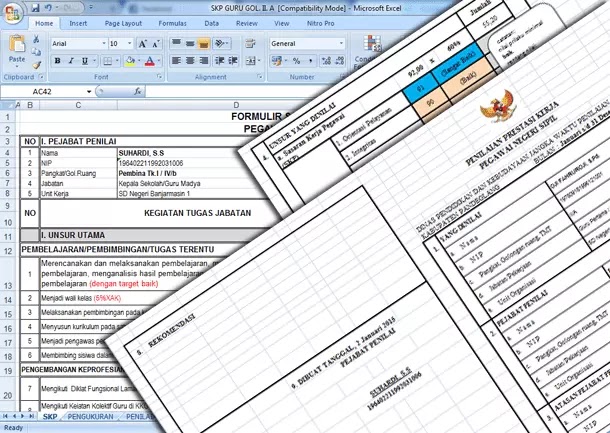Screen dimensions: 610x433
Task: Select row 13 header
Action: tap(8, 274)
